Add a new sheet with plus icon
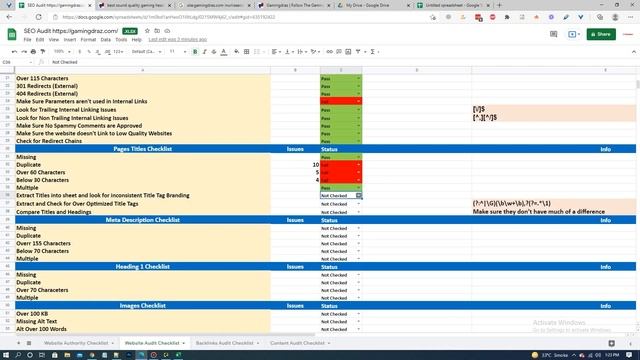640x360 pixels. click(x=18, y=343)
